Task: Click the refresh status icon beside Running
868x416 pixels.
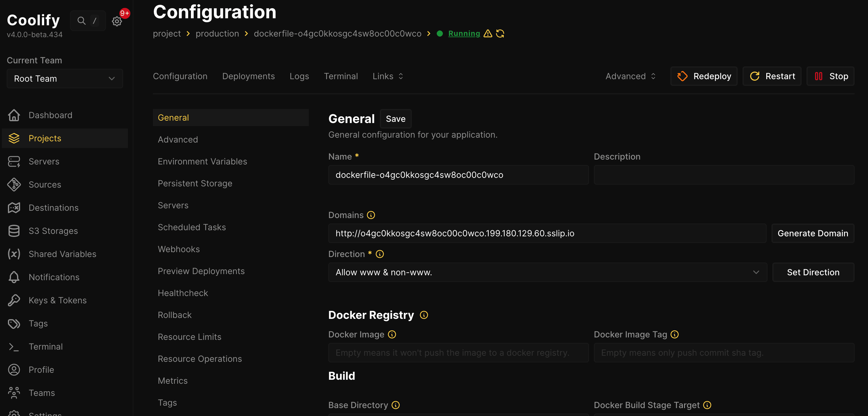Action: [x=500, y=34]
